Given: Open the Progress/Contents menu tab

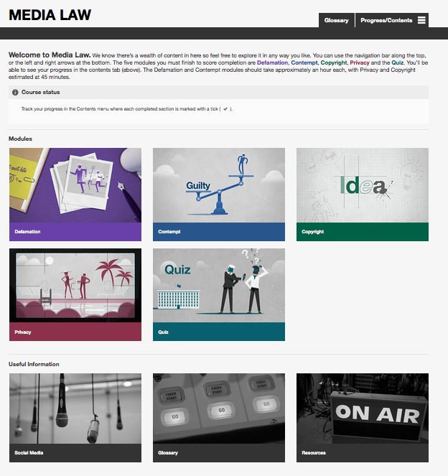Looking at the screenshot, I should (x=386, y=20).
